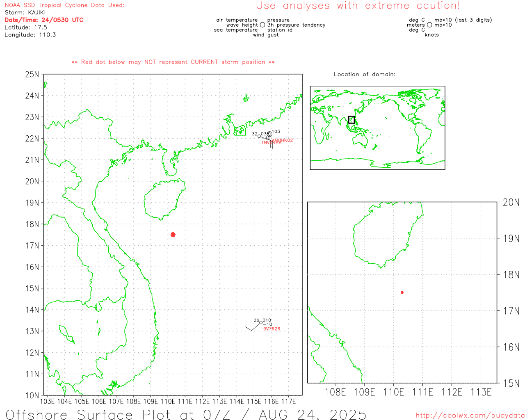The image size is (525, 420).
Task: Click the '103' pressure value near AMOHK02
Action: (x=276, y=132)
